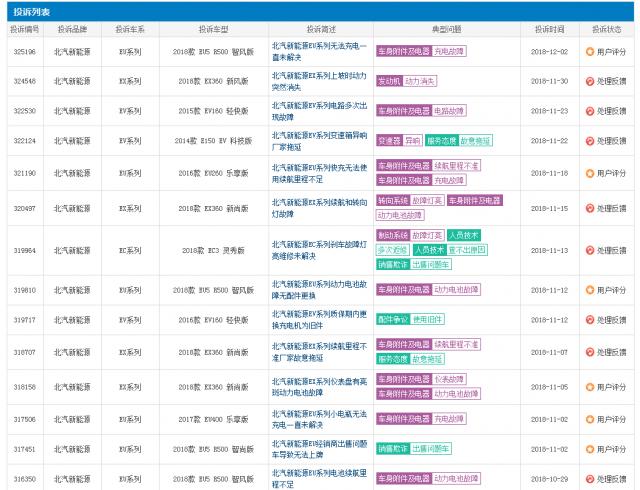Viewport: 640px width, 490px height.
Task: Click the 用户评分 icon in row 317451
Action: (x=589, y=449)
